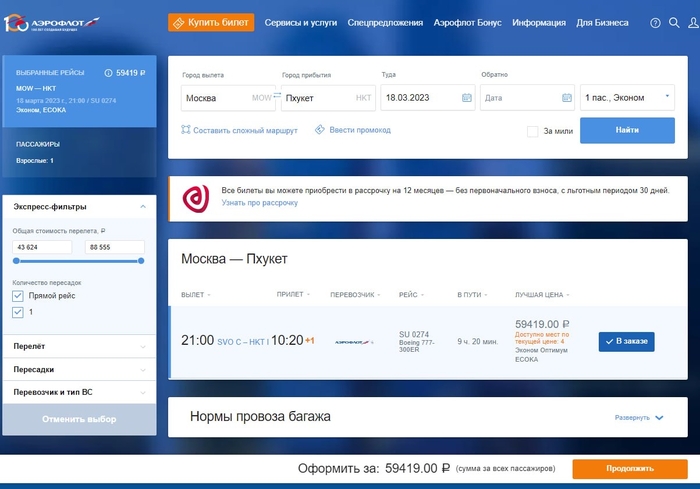Screen dimensions: 700x489
Task: Swap departure and arrival cities arrows
Action: (x=278, y=95)
